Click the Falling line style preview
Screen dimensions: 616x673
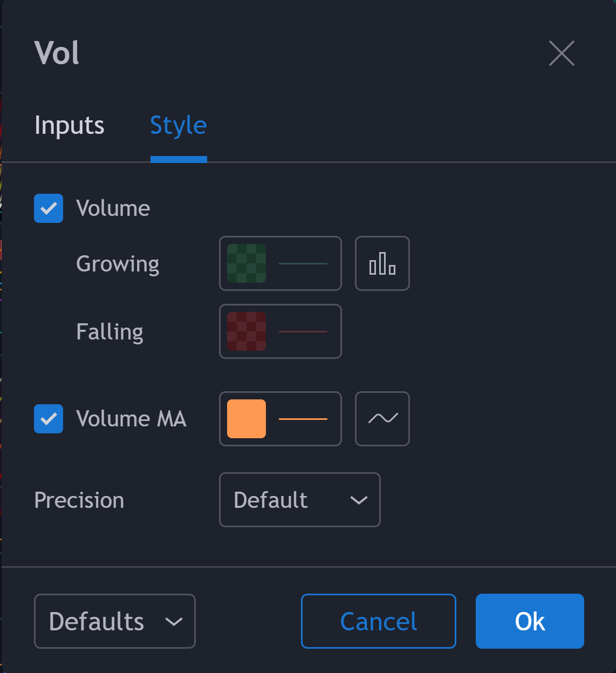pos(303,331)
